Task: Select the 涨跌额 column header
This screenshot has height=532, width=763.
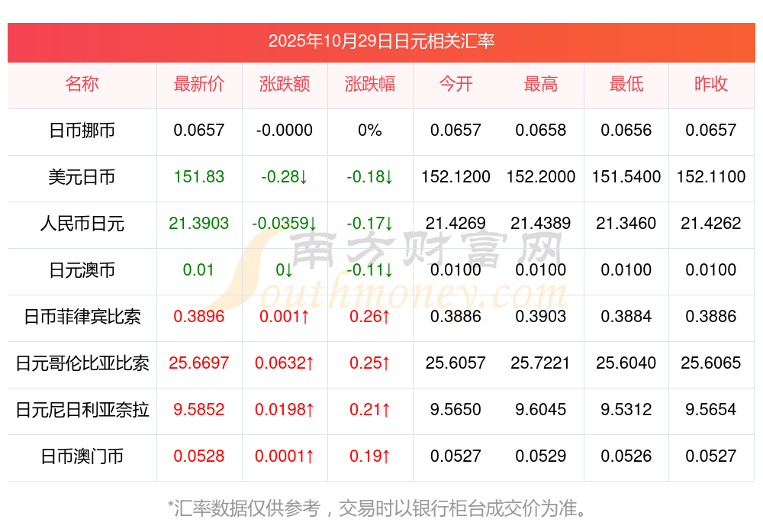Action: (x=285, y=84)
